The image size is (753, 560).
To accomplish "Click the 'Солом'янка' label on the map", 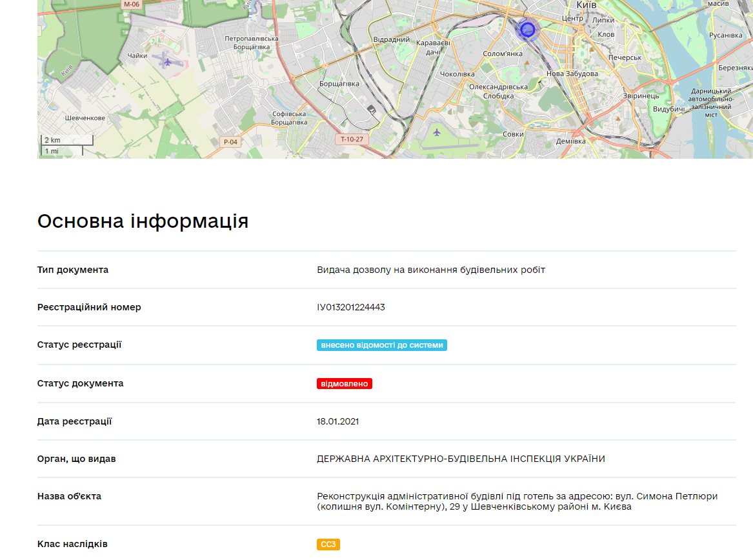I will (x=503, y=54).
